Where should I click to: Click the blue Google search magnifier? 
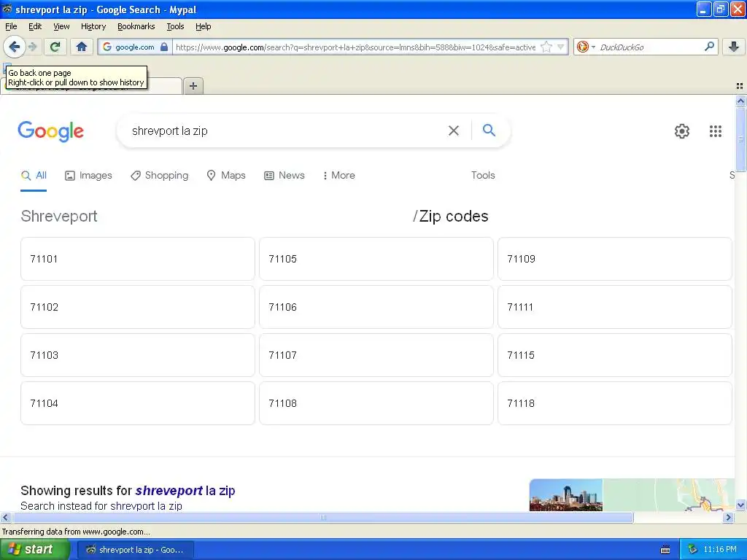point(489,130)
